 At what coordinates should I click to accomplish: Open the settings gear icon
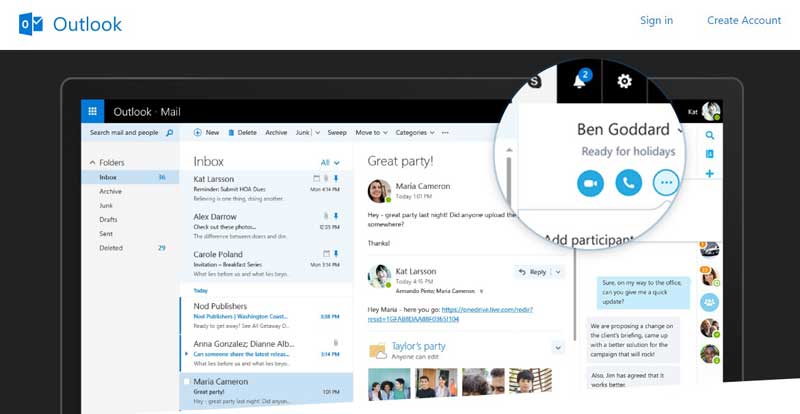tap(624, 81)
